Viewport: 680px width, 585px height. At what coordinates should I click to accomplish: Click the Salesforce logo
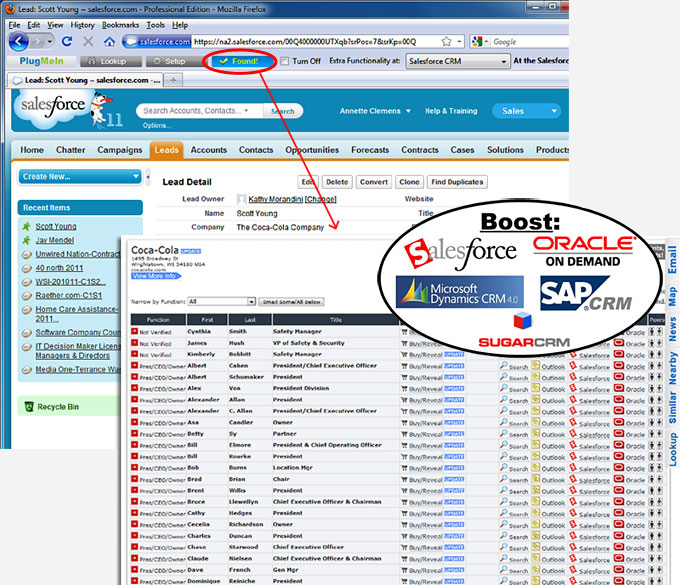tap(52, 106)
